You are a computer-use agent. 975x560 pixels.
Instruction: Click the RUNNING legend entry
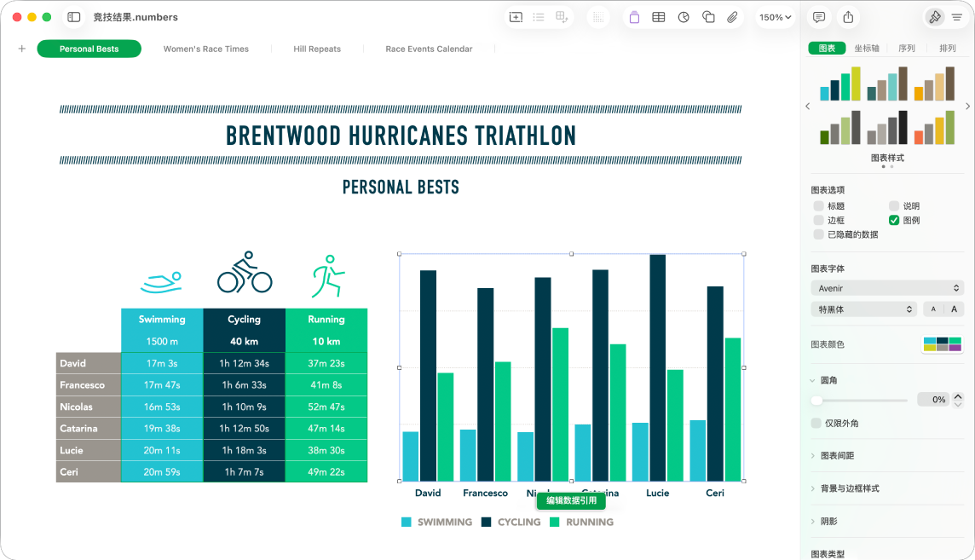582,522
